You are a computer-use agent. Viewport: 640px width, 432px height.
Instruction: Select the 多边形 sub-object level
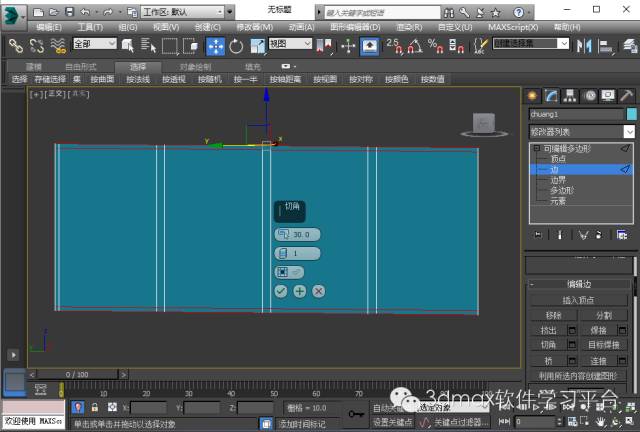[x=562, y=191]
